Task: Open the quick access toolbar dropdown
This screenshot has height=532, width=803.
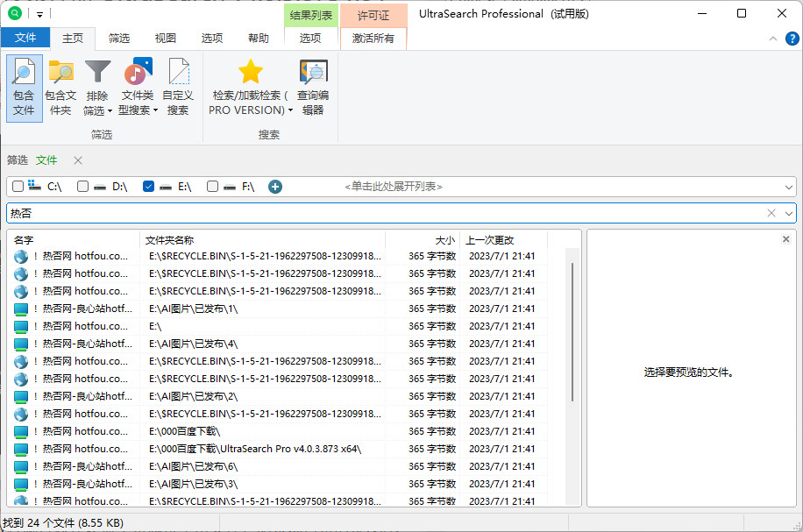Action: point(39,14)
